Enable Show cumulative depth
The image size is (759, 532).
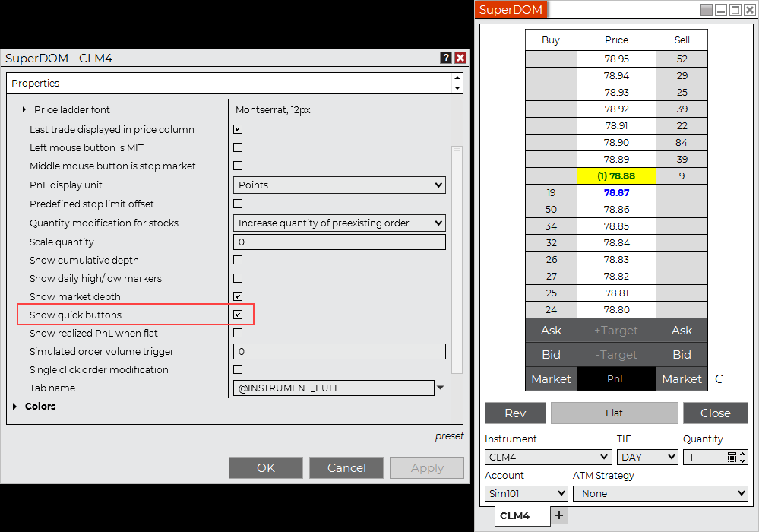click(238, 260)
